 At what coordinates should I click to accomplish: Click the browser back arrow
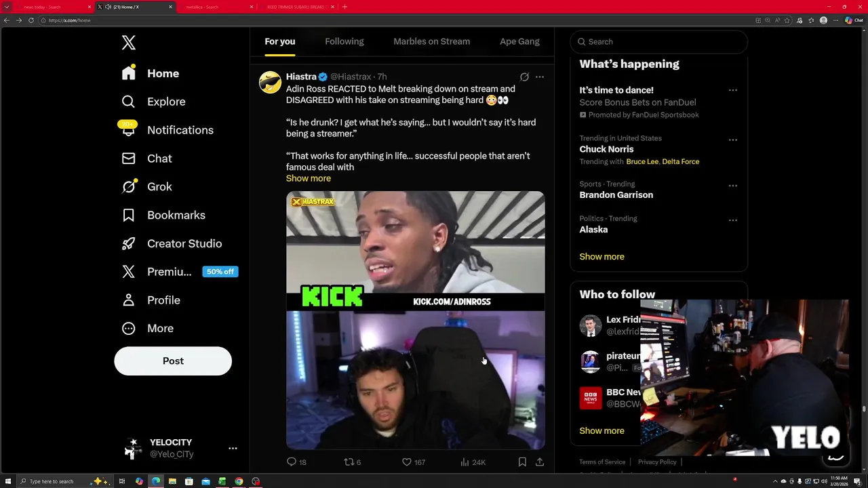[7, 20]
